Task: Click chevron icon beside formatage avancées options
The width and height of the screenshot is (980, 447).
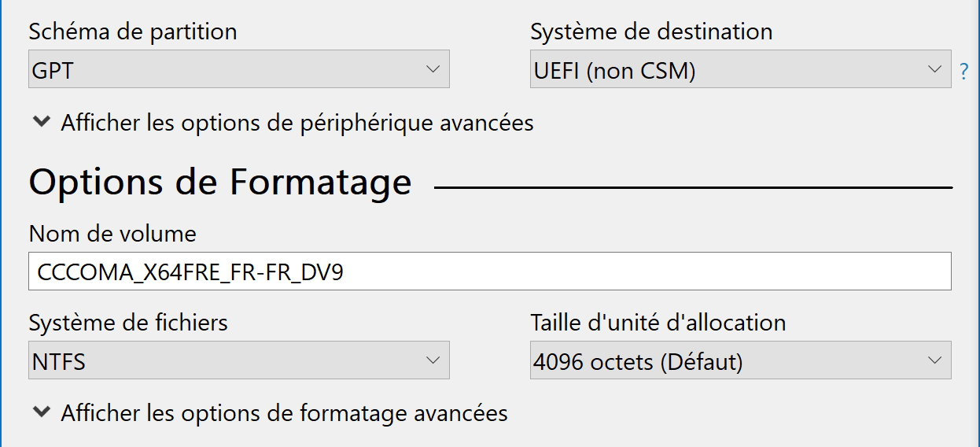Action: pos(40,412)
